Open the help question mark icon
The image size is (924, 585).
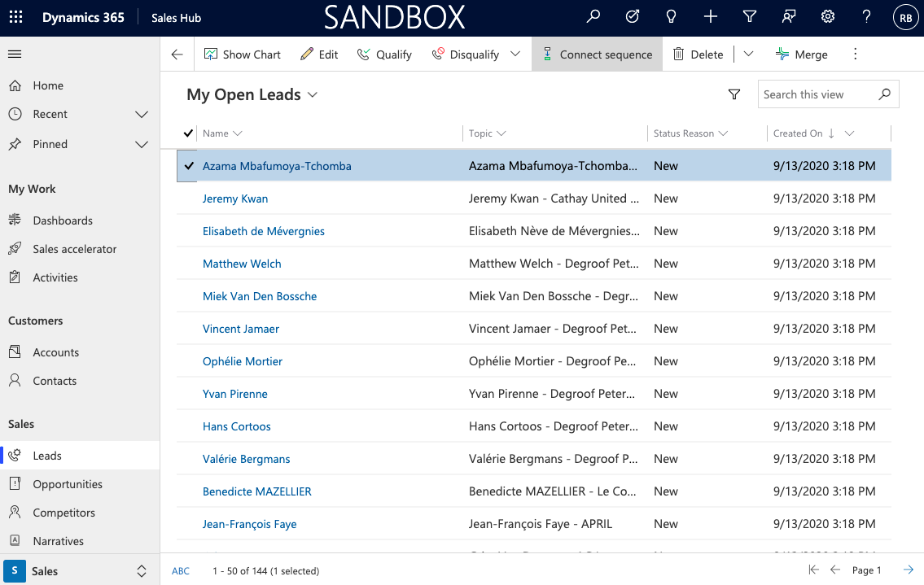tap(866, 16)
